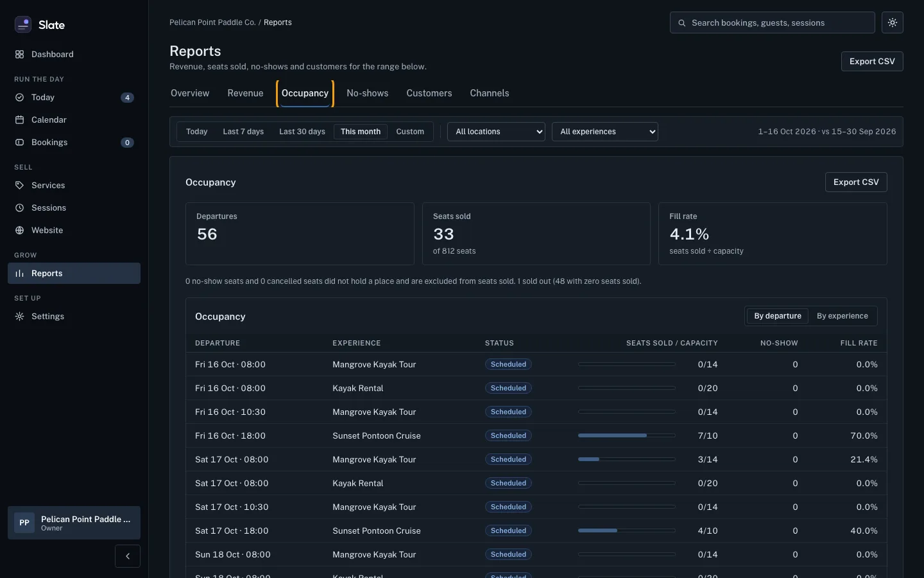Open Bookings in the sidebar
Viewport: 924px width, 578px height.
pyautogui.click(x=74, y=143)
